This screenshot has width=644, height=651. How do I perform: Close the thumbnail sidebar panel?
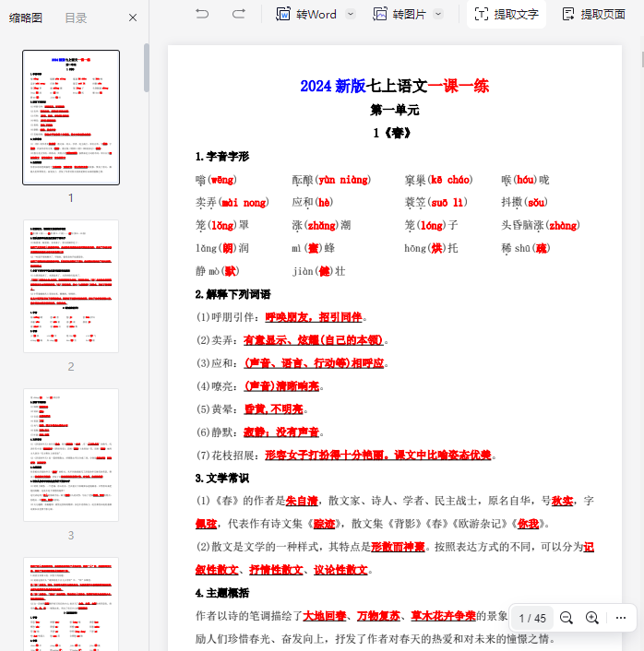(x=133, y=18)
